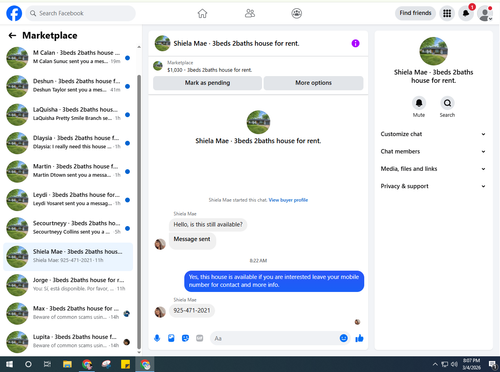Click chat header listing avatar

(x=162, y=43)
